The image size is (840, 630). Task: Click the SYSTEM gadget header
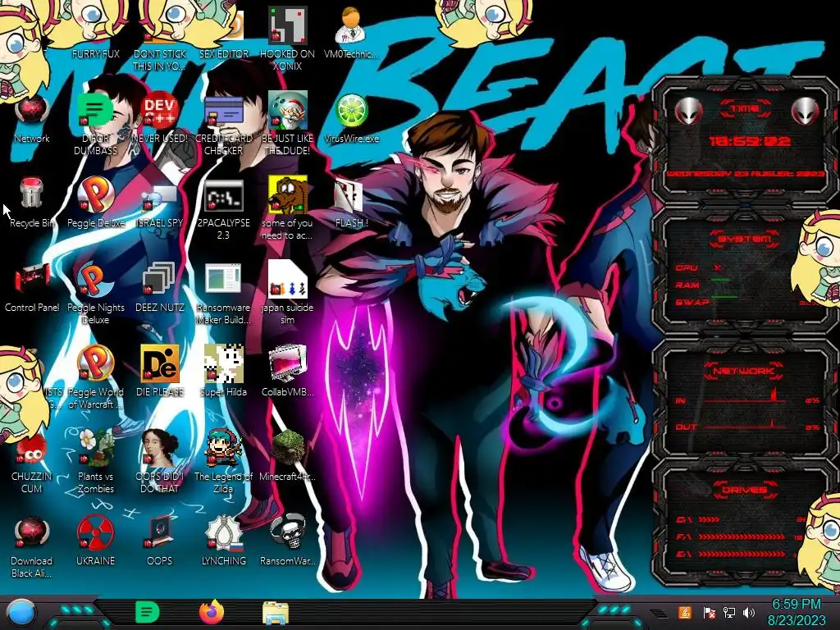pos(744,239)
